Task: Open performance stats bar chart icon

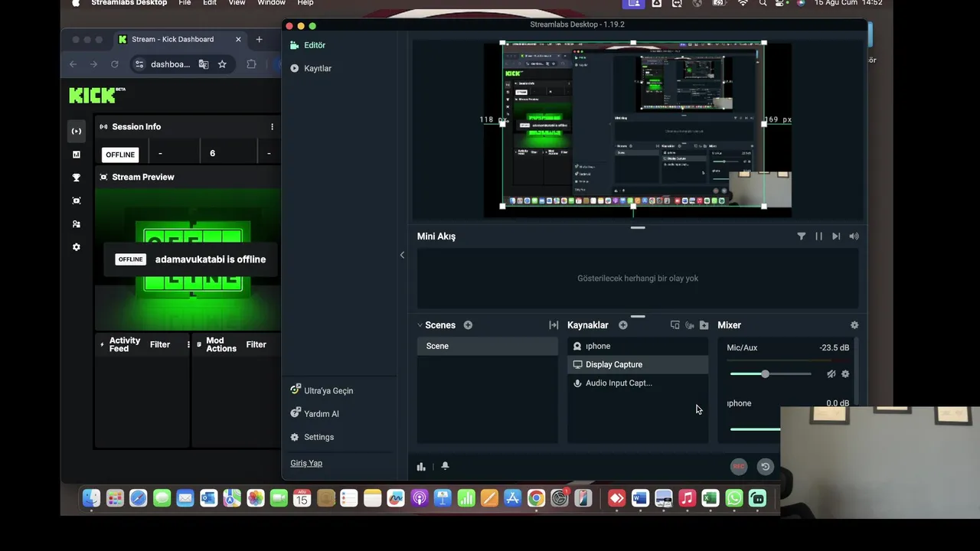Action: click(421, 466)
